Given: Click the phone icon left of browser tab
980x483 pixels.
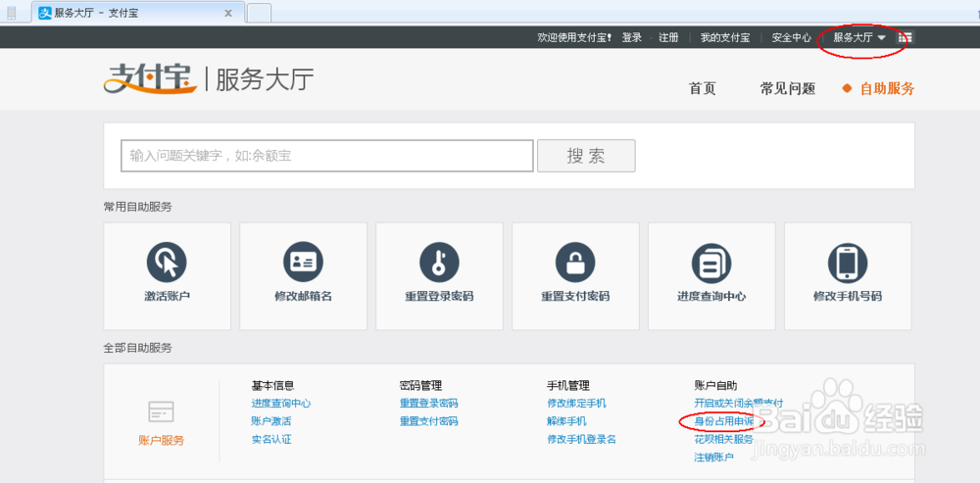Looking at the screenshot, I should [x=11, y=13].
